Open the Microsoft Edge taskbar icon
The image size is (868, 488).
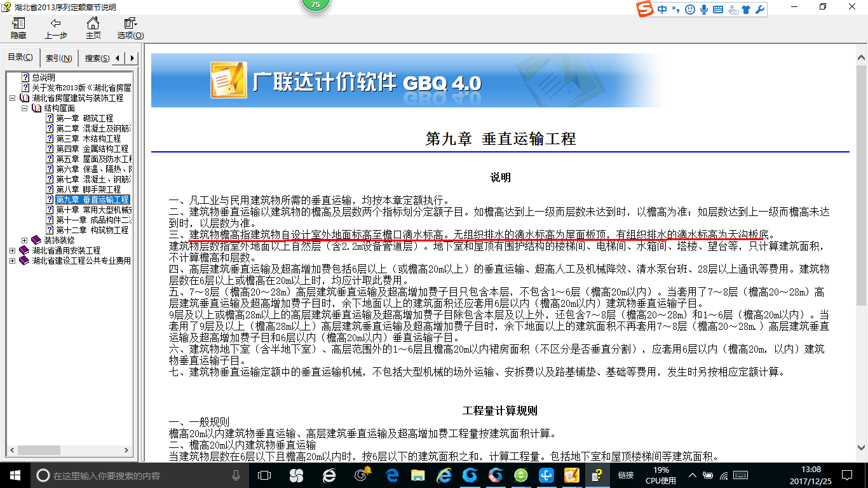click(392, 475)
